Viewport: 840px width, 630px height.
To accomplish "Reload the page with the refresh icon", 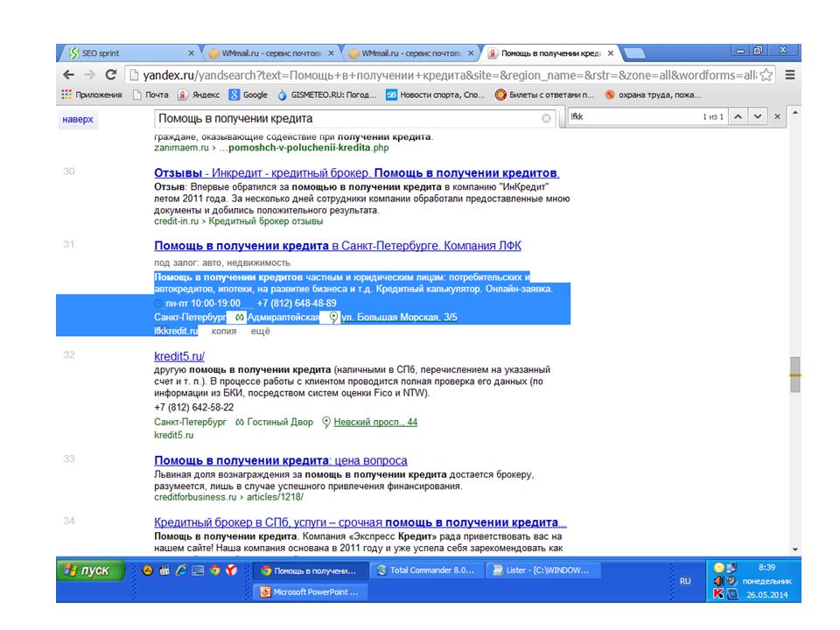I will click(x=111, y=75).
